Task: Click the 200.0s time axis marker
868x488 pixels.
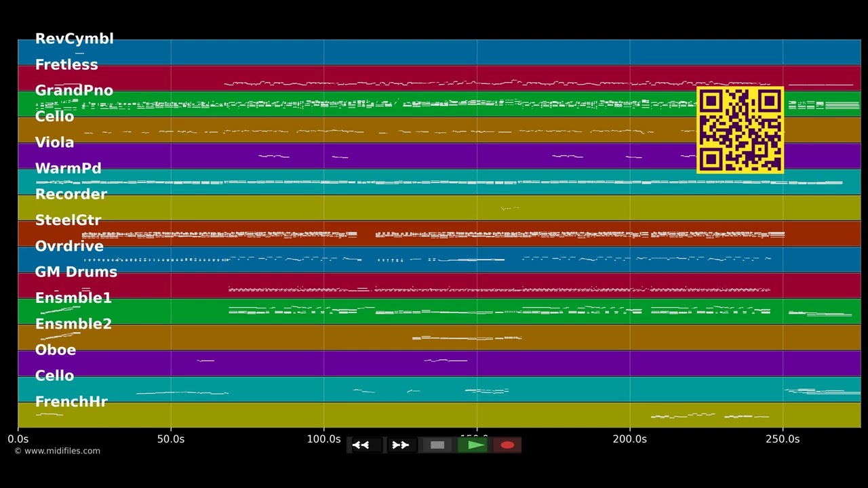Action: [630, 439]
